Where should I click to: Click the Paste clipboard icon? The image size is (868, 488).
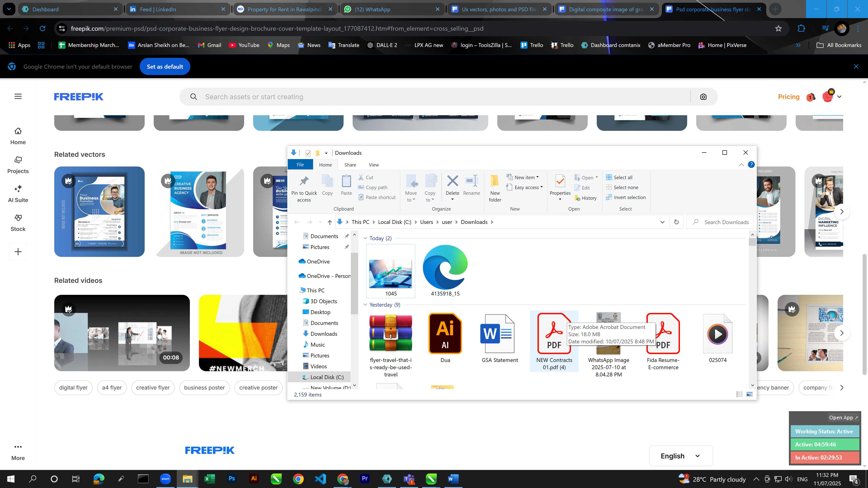point(346,181)
